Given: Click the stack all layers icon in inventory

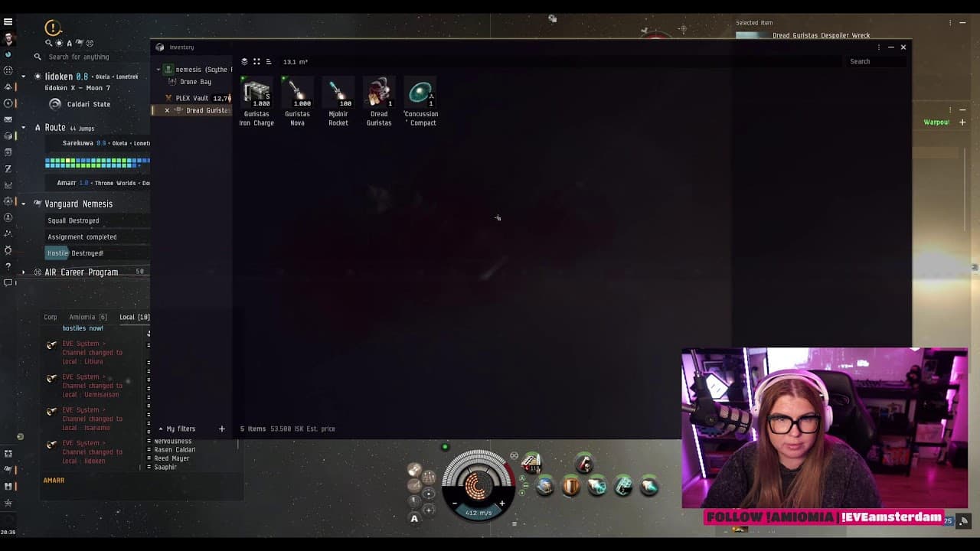Looking at the screenshot, I should coord(244,62).
